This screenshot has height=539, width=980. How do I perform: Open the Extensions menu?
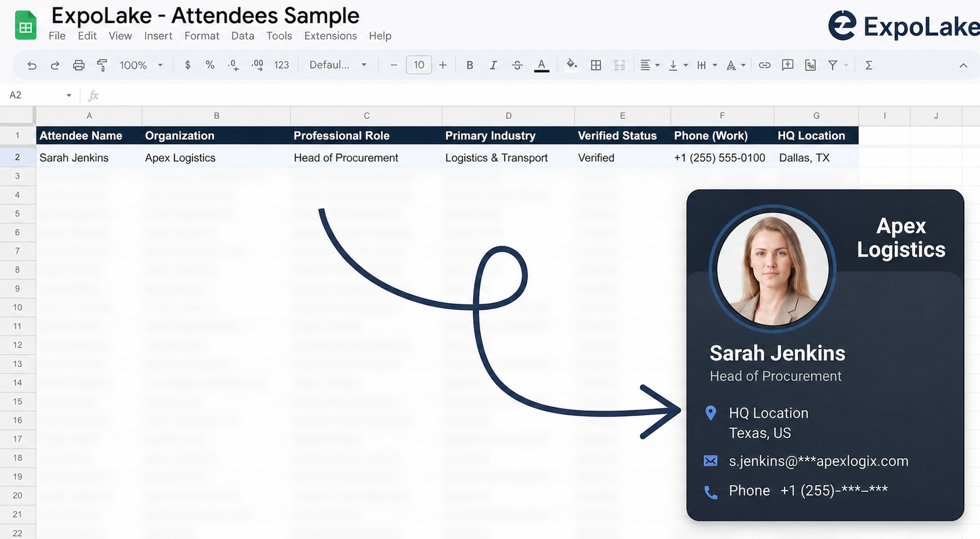click(x=330, y=36)
